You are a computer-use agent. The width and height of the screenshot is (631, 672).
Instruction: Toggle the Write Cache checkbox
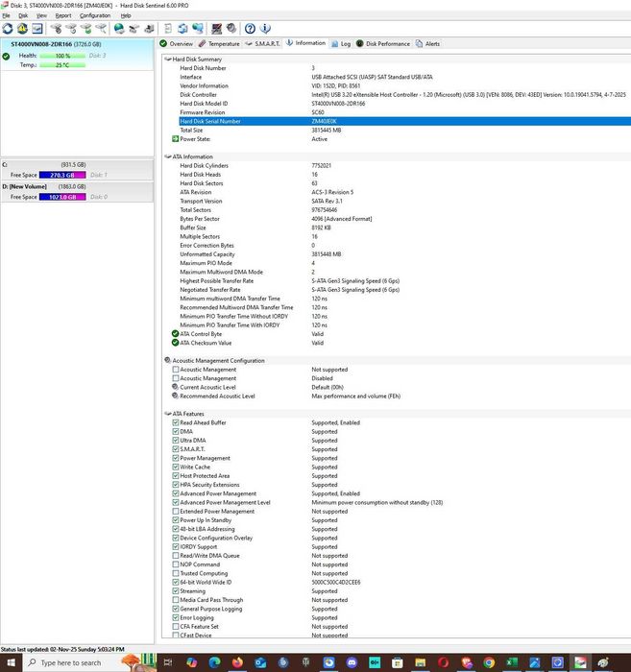176,467
